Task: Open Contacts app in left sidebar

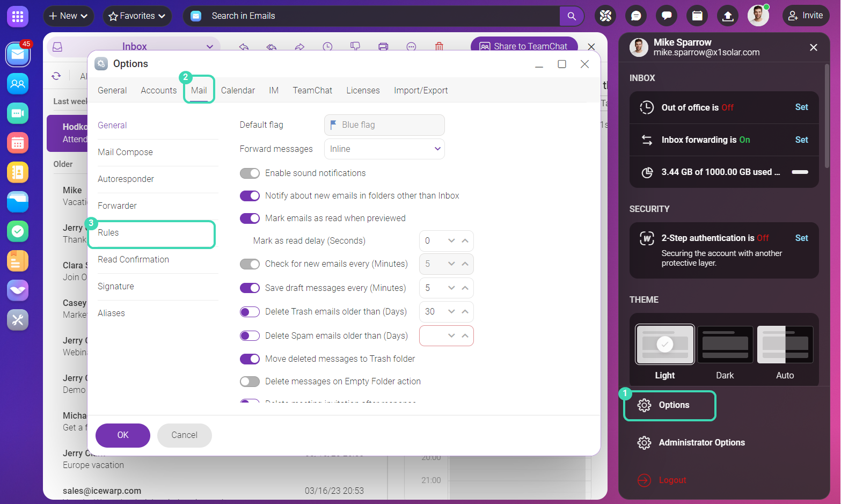Action: [x=18, y=84]
